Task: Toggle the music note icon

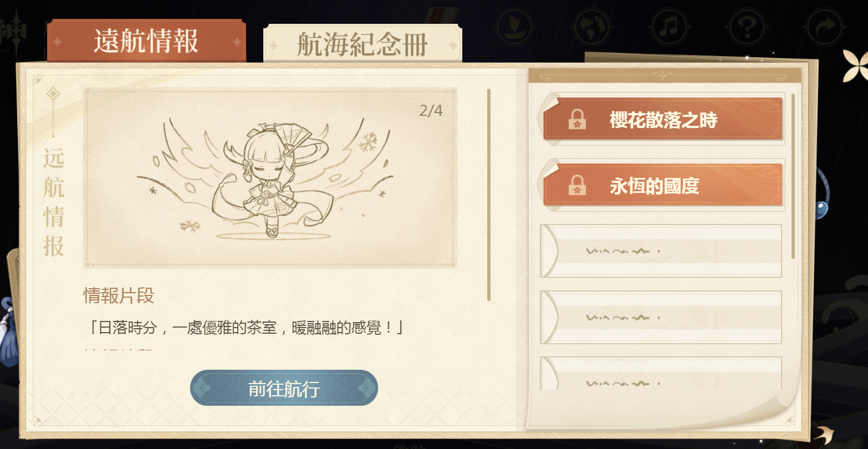Action: click(670, 27)
